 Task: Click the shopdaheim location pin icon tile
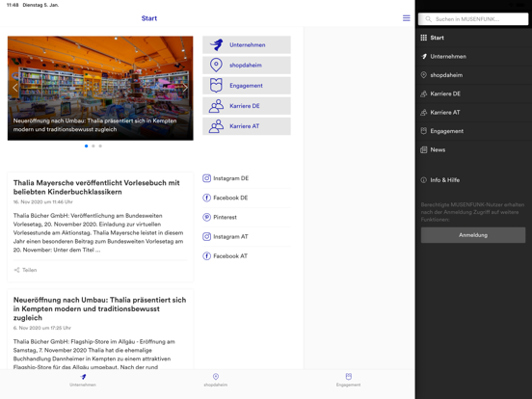(216, 66)
